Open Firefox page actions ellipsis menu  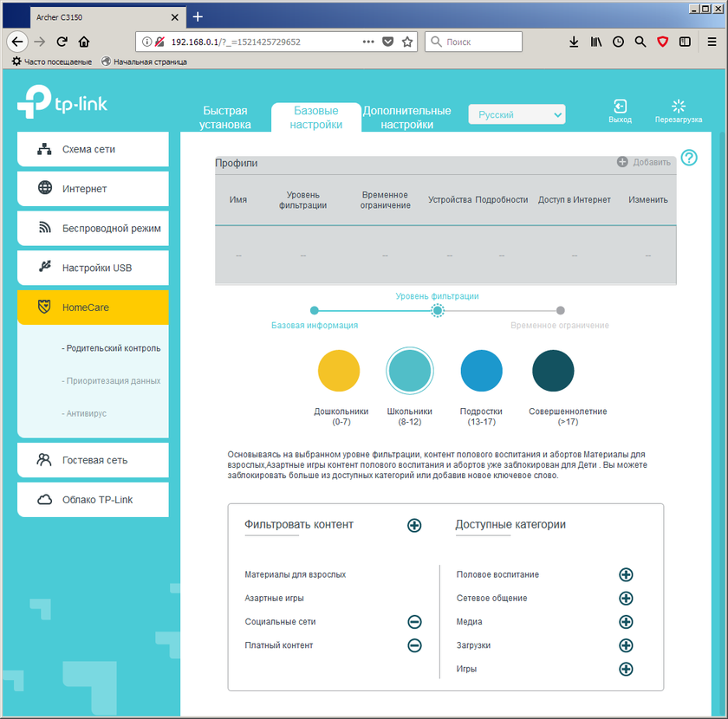tap(368, 42)
